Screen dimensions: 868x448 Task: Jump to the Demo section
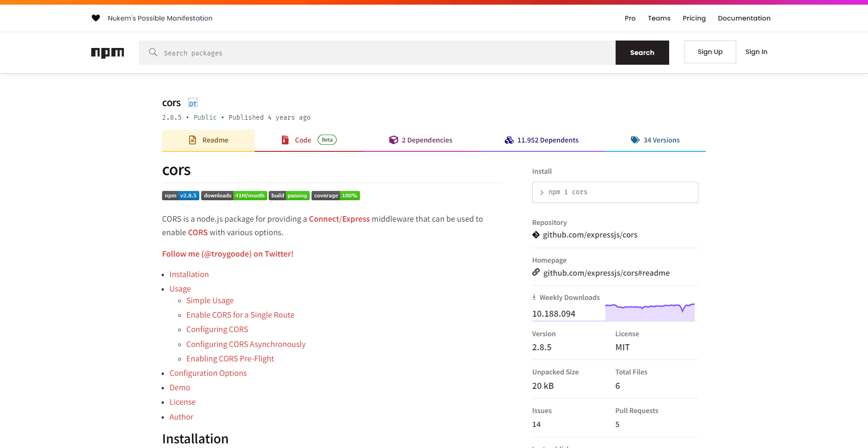tap(180, 387)
